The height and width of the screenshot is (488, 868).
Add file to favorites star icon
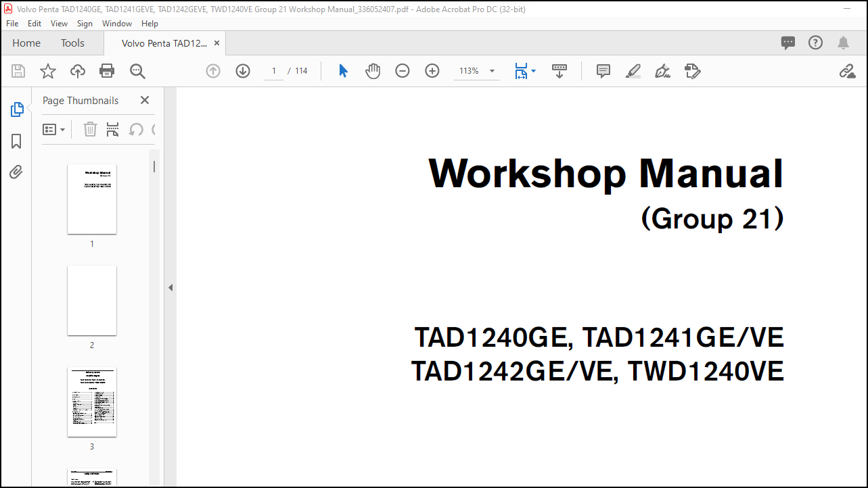click(x=48, y=71)
